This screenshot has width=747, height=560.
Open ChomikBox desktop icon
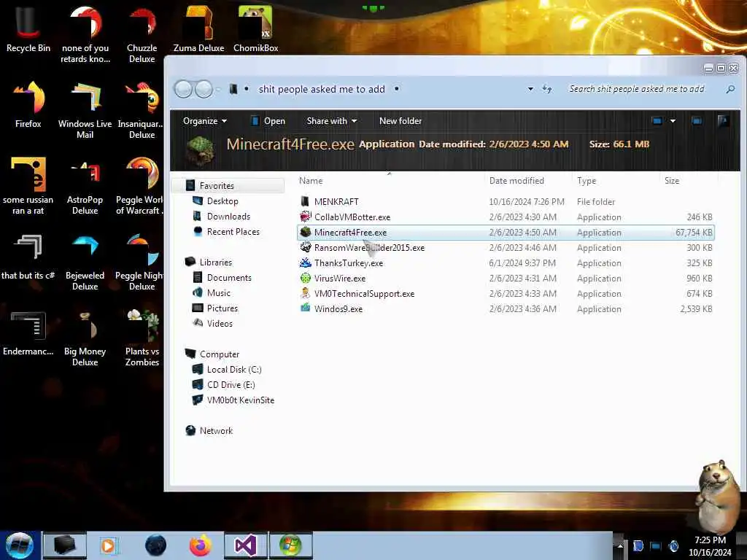click(x=256, y=28)
